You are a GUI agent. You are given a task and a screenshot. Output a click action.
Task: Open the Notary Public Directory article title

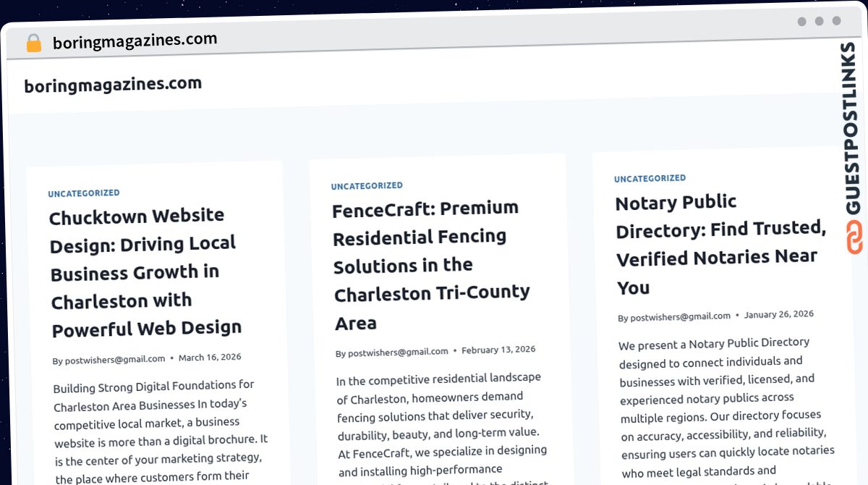[x=720, y=244]
